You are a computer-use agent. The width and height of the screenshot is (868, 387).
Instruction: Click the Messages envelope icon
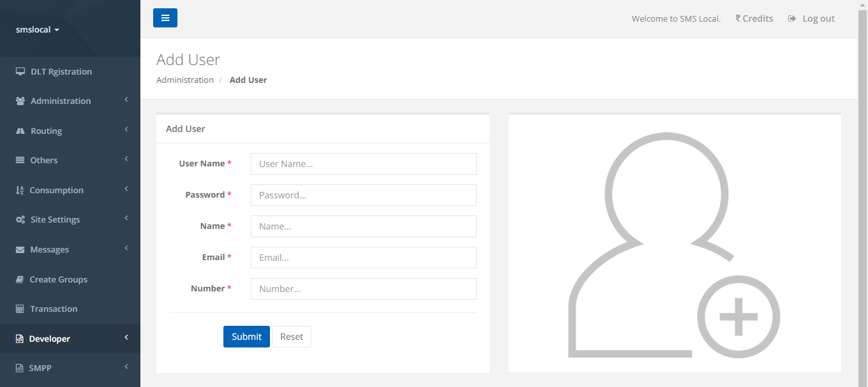point(20,250)
